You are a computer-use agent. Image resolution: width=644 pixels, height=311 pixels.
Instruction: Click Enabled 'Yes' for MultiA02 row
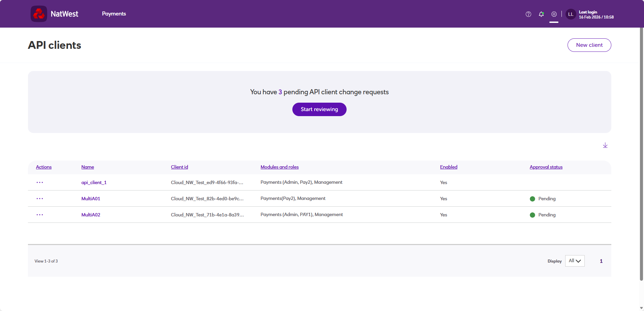coord(444,215)
